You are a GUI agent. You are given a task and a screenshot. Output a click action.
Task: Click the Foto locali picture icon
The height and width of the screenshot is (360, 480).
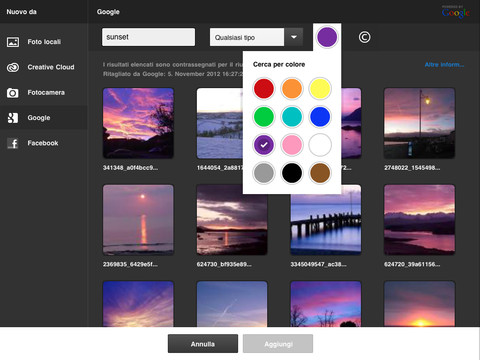[13, 42]
